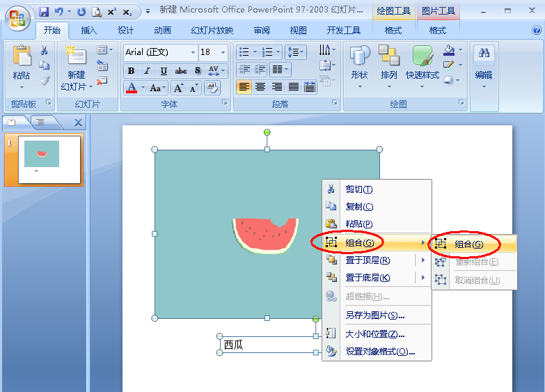Select 另存为图片 from context menu
This screenshot has height=392, width=545.
coord(376,315)
